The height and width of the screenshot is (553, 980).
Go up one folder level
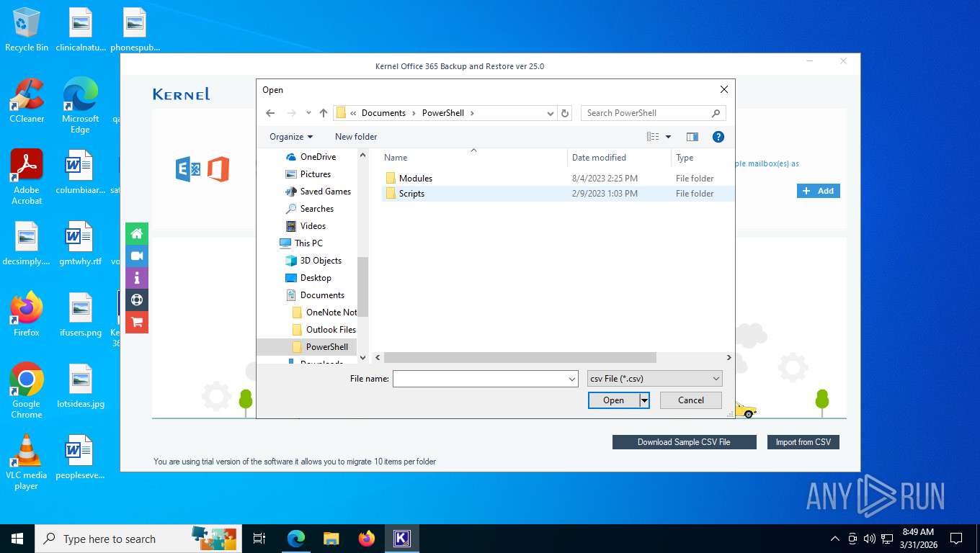324,113
